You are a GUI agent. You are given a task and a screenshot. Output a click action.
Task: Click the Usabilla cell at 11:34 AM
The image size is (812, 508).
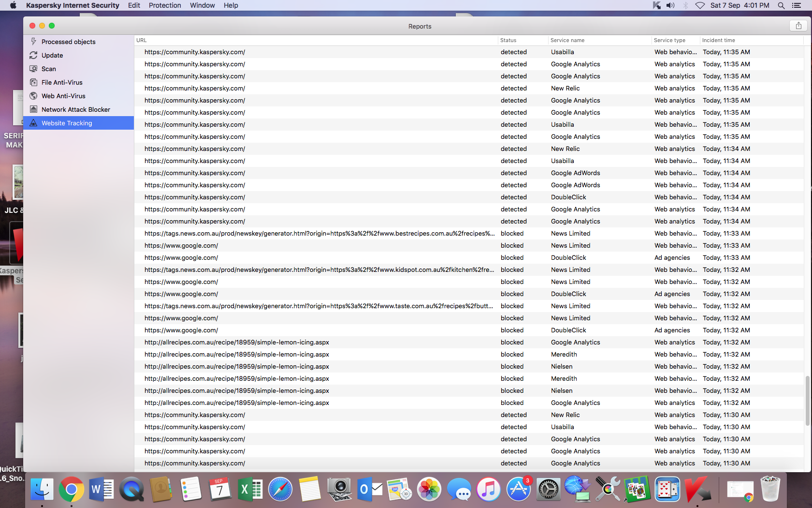coord(563,161)
